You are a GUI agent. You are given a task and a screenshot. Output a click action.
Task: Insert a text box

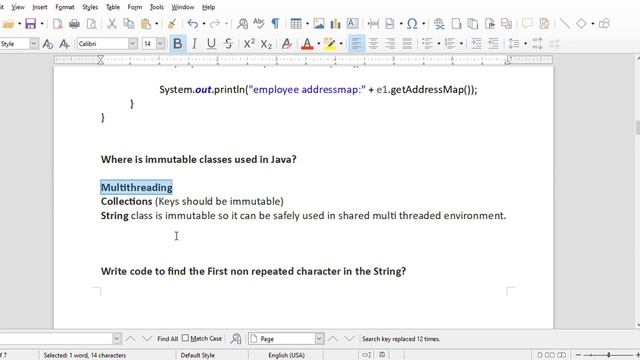pyautogui.click(x=352, y=24)
